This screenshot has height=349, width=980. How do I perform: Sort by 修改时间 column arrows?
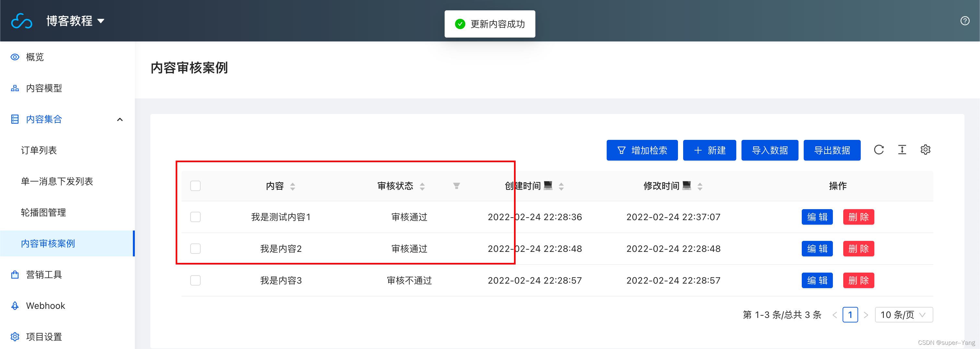[x=700, y=186]
